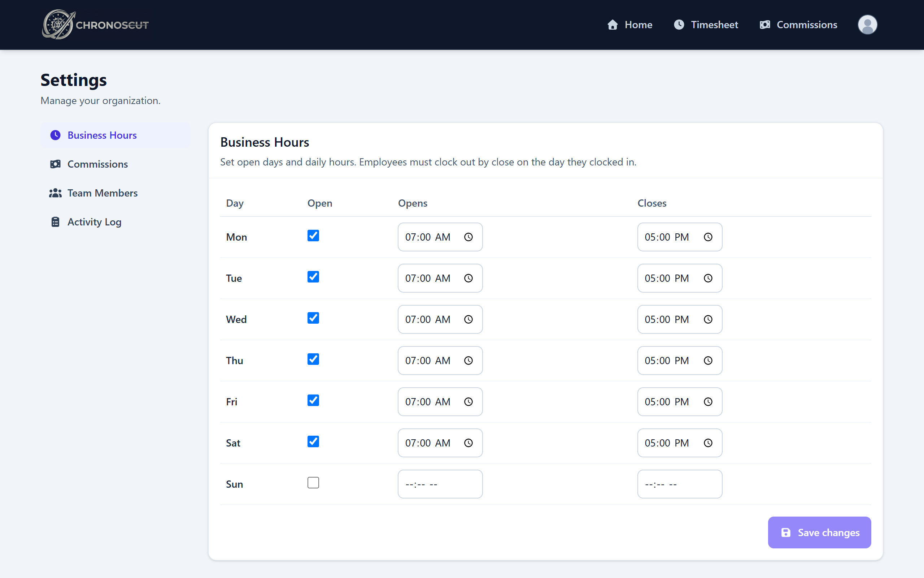924x578 pixels.
Task: Open time picker for Tue opening time
Action: (x=468, y=278)
